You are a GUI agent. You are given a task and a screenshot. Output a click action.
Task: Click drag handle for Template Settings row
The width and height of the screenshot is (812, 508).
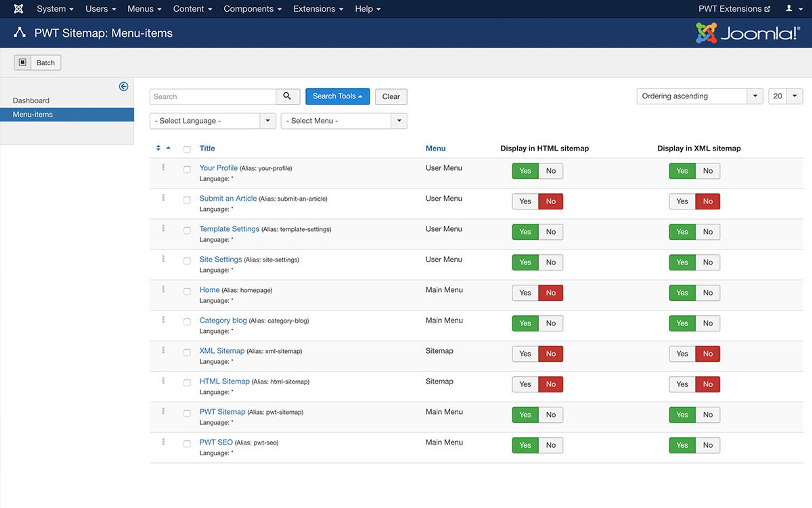coord(163,228)
